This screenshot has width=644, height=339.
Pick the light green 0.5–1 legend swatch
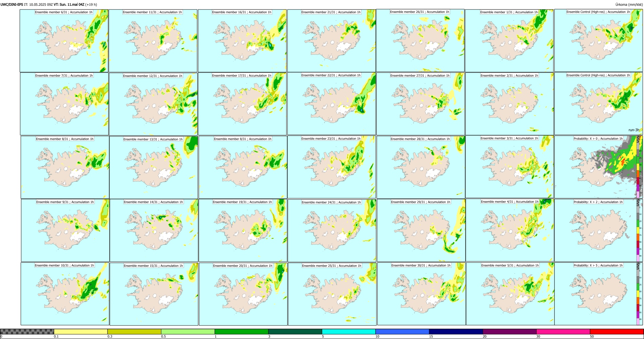tap(188, 332)
